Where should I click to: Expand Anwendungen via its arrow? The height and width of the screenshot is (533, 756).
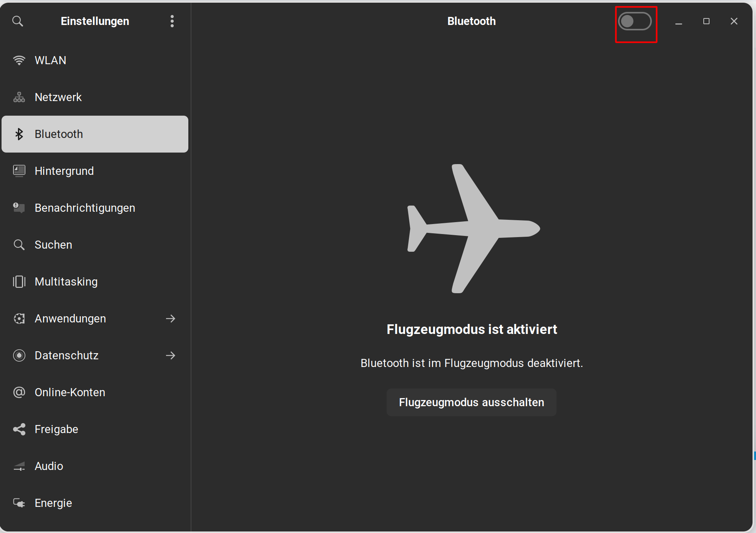(171, 319)
